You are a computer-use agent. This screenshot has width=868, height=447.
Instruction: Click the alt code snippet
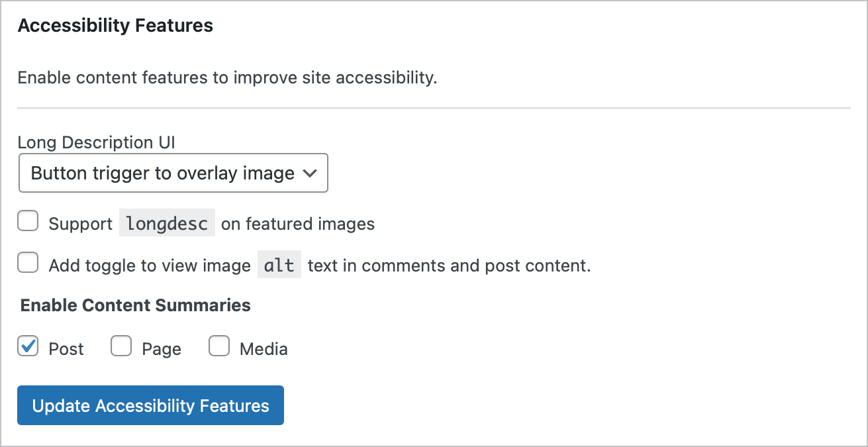(x=279, y=265)
